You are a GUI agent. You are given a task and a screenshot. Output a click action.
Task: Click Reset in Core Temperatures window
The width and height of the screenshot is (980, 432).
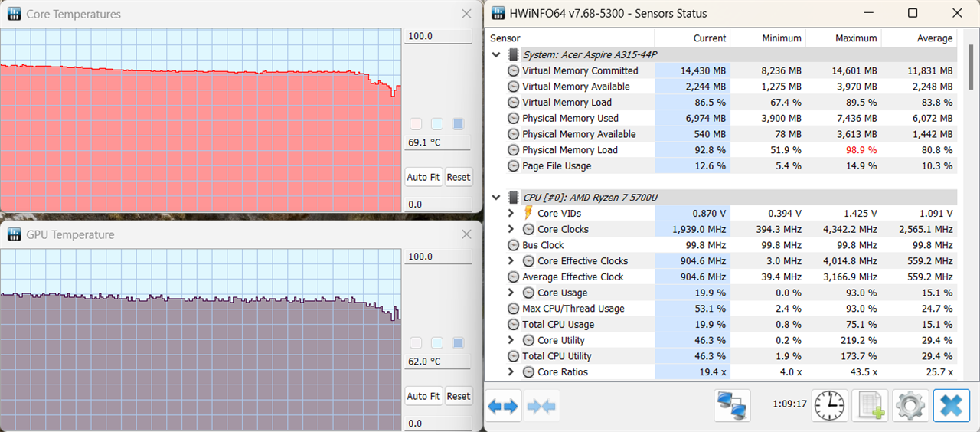click(458, 177)
